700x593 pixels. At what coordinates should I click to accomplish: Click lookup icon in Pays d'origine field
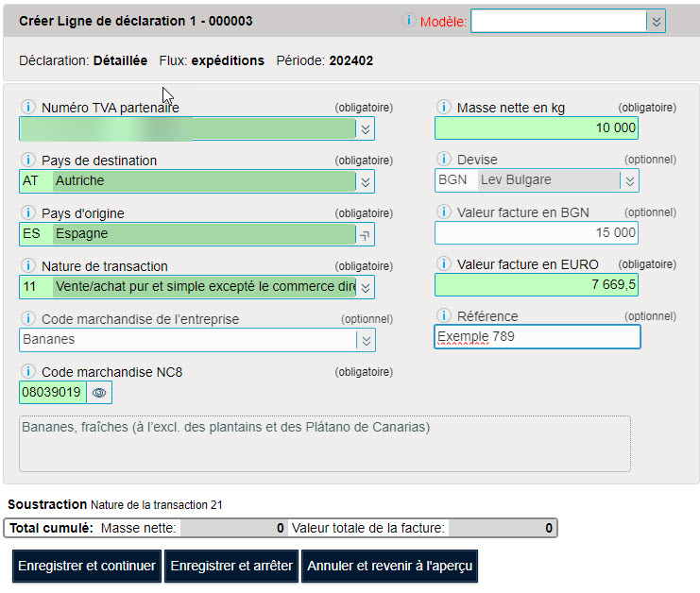pos(366,235)
